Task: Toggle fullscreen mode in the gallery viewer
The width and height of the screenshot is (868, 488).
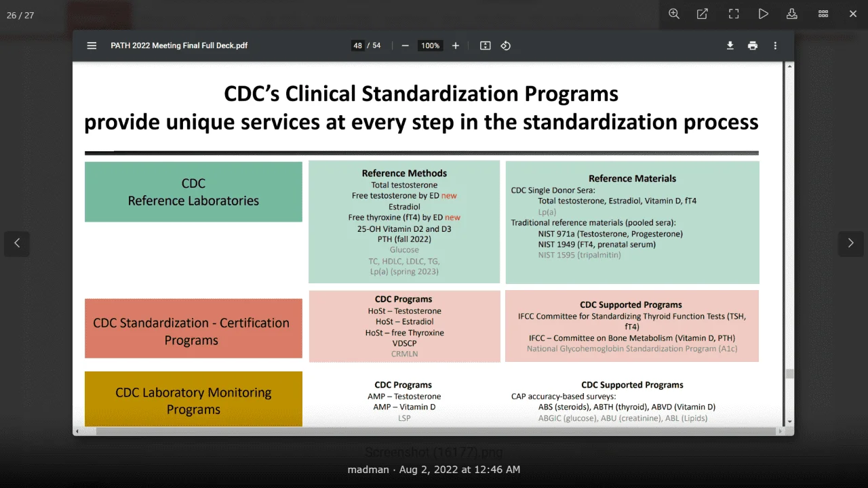Action: click(x=734, y=14)
